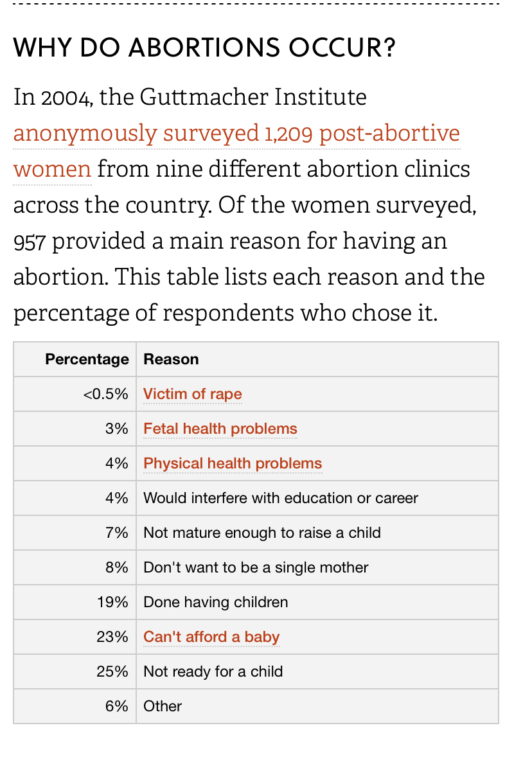Image resolution: width=532 pixels, height=764 pixels.
Task: Click the "WHY DO ABORTIONS OCCUR?" heading
Action: pyautogui.click(x=204, y=48)
